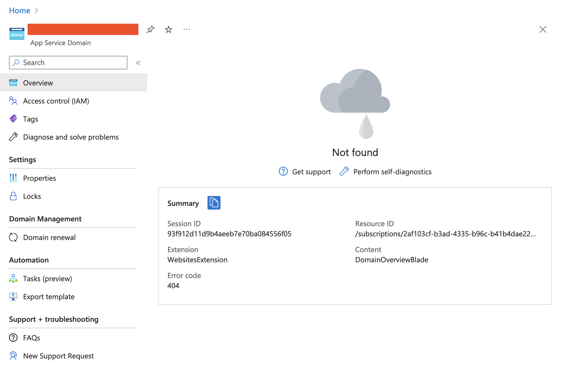
Task: Click the Tasks hierarchy icon
Action: 13,278
